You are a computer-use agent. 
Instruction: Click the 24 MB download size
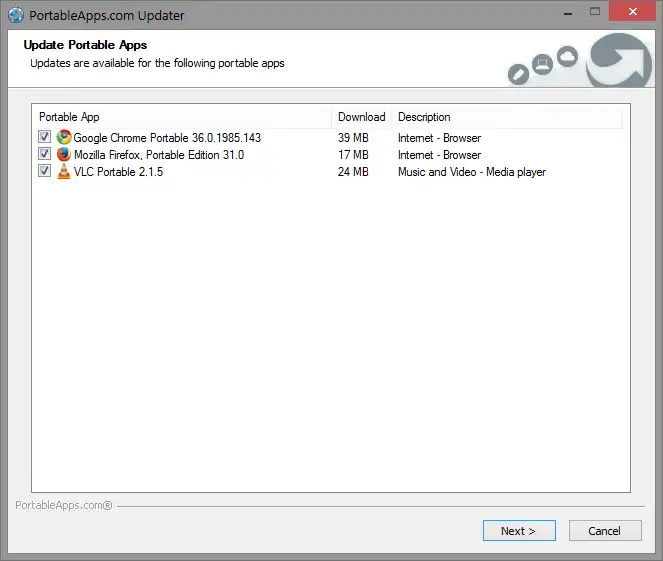[x=353, y=172]
